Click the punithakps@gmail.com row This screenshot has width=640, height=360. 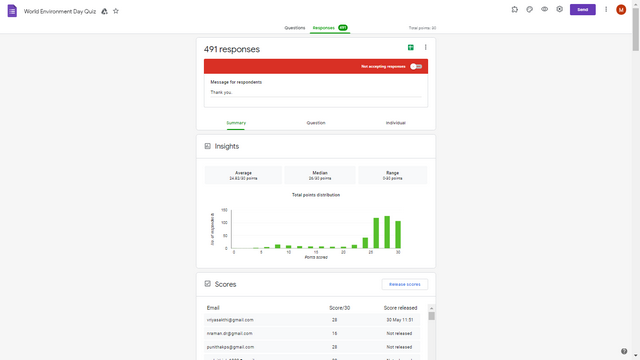pyautogui.click(x=312, y=347)
